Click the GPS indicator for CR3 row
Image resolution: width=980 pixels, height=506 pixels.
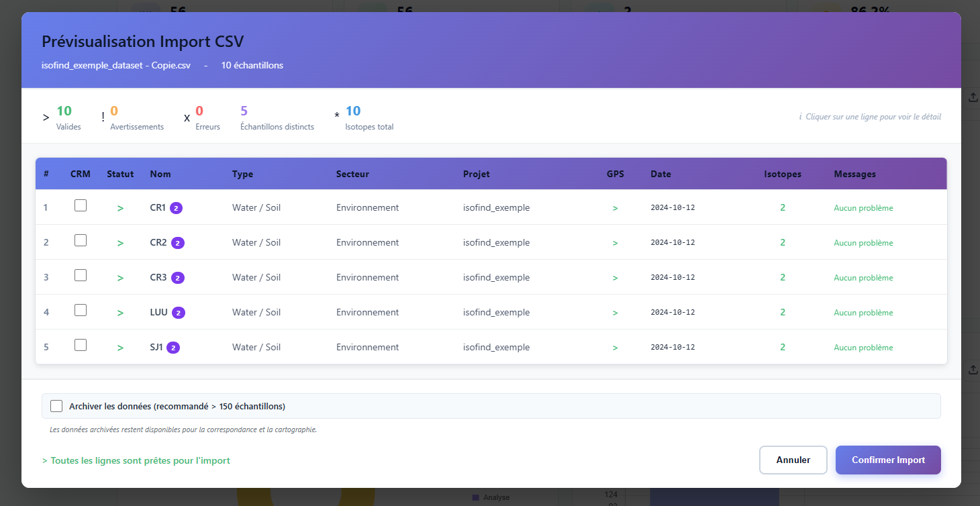(615, 278)
